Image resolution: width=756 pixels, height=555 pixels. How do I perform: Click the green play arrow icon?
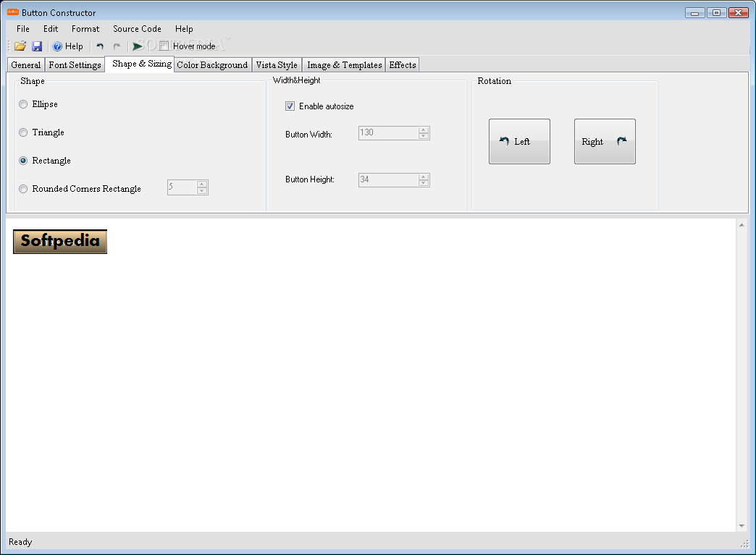click(138, 46)
